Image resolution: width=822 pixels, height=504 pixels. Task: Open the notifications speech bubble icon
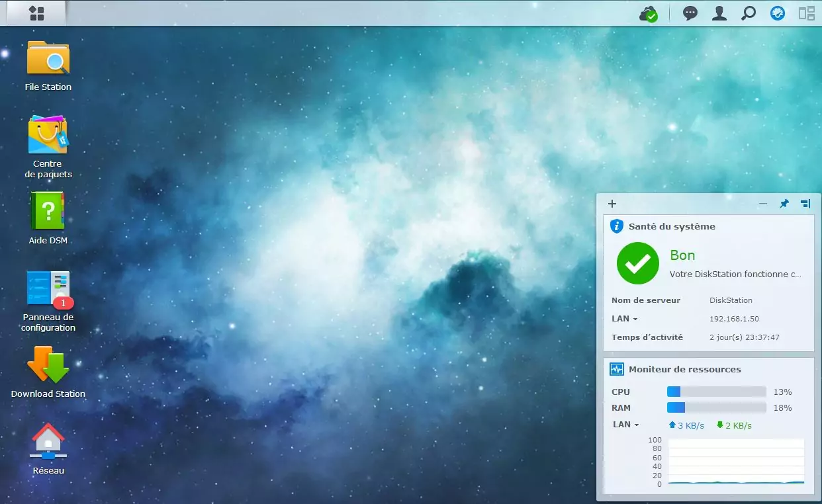(x=690, y=13)
